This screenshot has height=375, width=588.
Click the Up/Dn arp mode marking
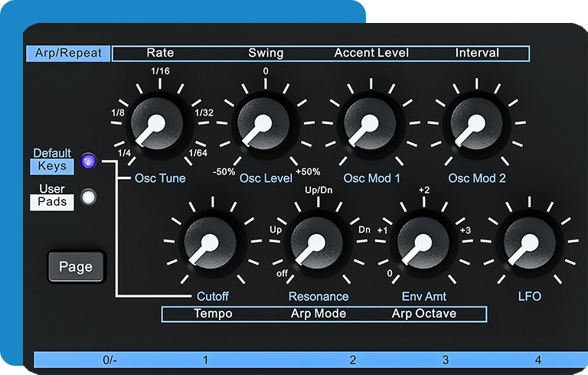(318, 190)
